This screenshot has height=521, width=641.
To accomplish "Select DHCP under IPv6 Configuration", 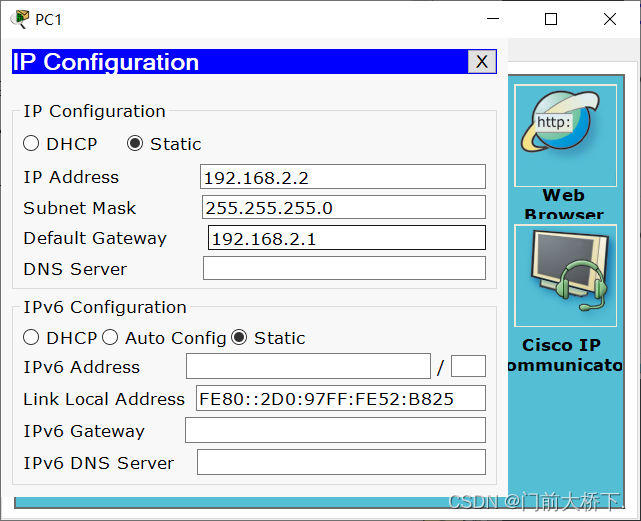I will click(x=31, y=338).
